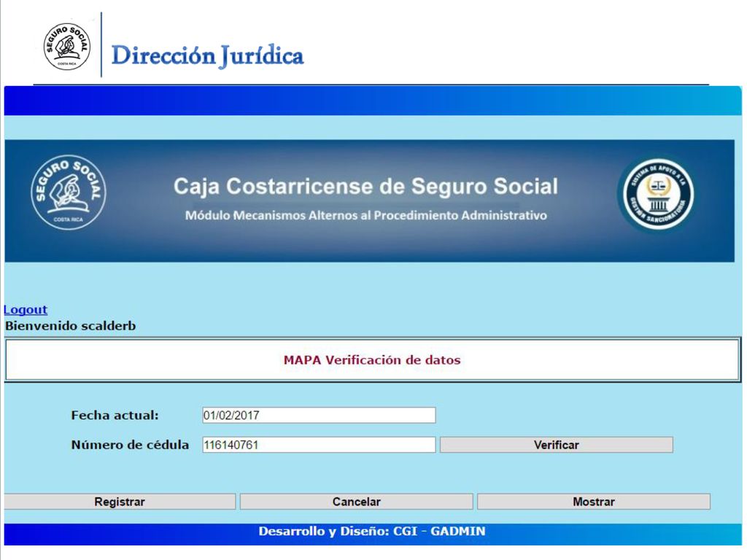
Task: Click the Mostrar button
Action: (594, 502)
